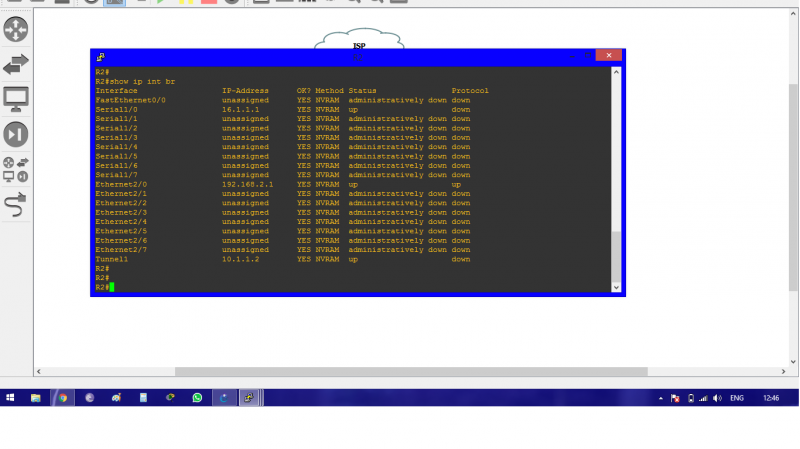
Task: Click the 'FastEthernet0/0' interface name
Action: (131, 101)
